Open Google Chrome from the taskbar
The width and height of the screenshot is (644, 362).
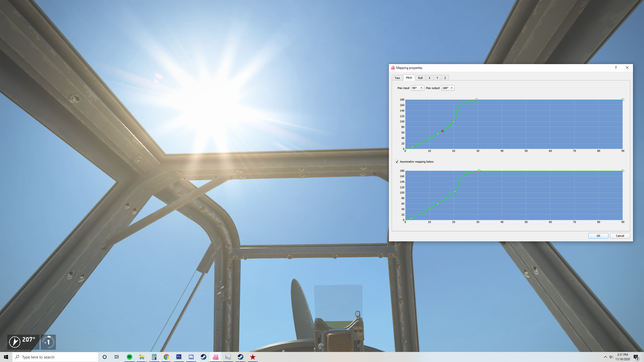pyautogui.click(x=167, y=357)
